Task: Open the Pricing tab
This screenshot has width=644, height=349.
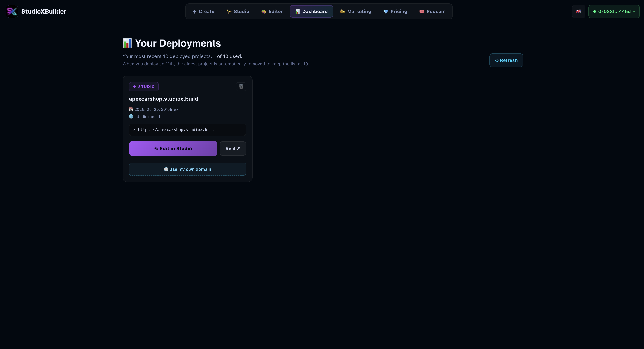Action: click(x=395, y=12)
